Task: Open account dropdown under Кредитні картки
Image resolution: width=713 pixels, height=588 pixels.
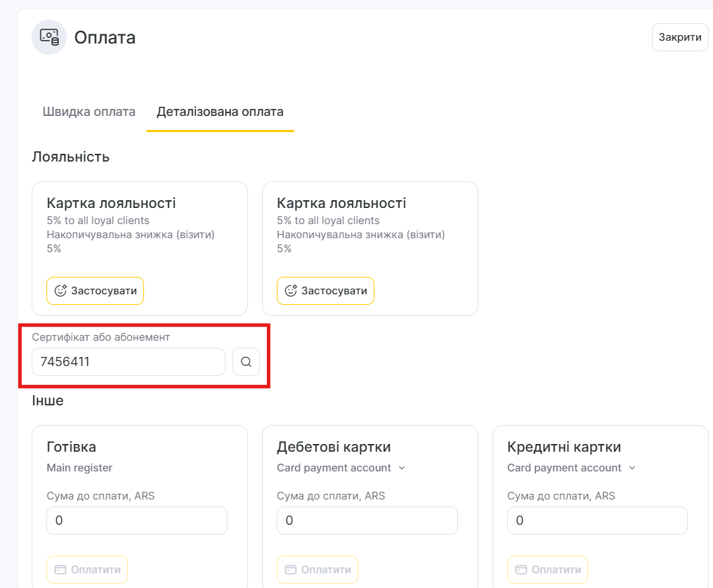Action: pyautogui.click(x=632, y=468)
